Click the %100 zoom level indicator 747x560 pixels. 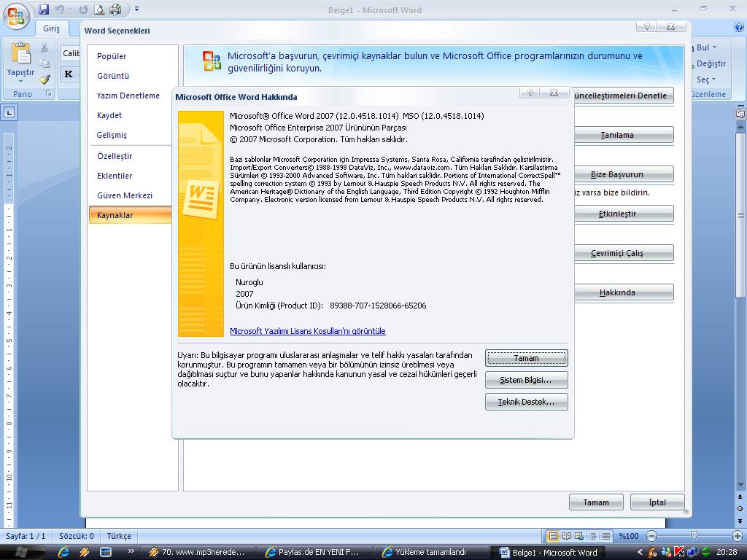(x=628, y=536)
